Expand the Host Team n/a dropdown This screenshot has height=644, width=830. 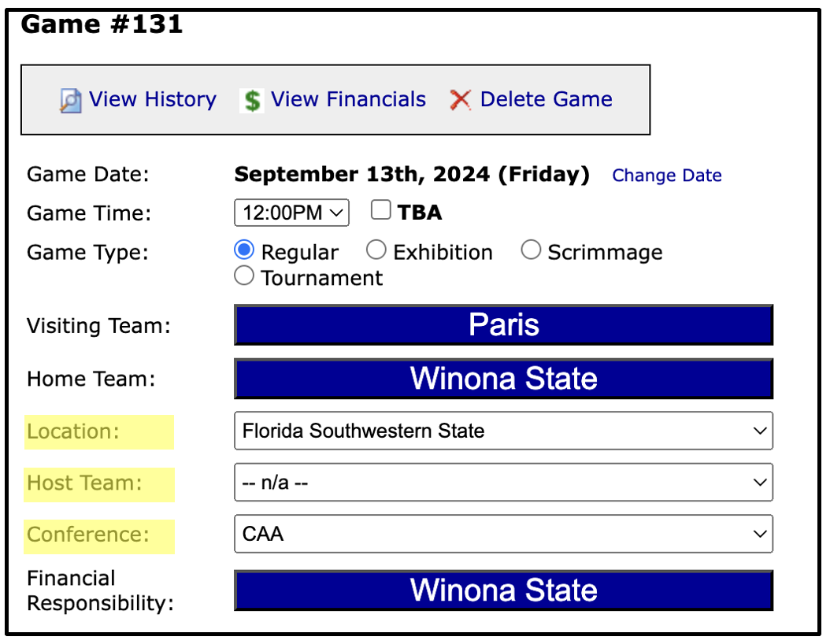[503, 483]
